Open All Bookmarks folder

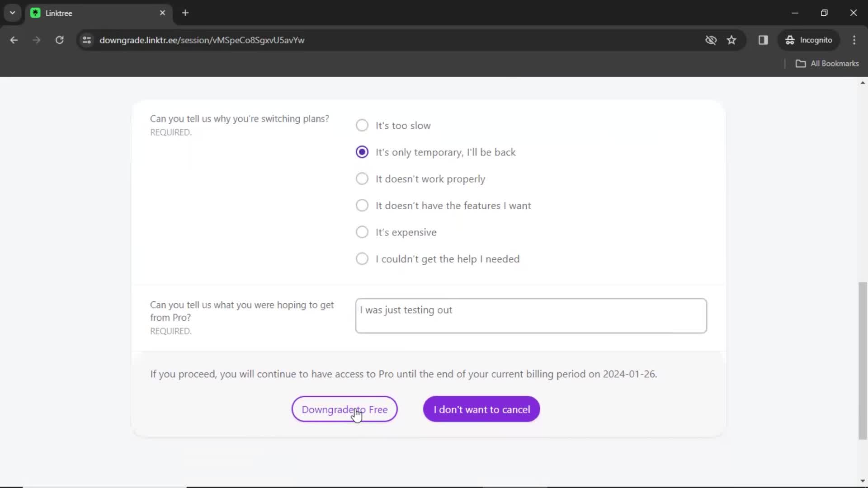coord(827,64)
